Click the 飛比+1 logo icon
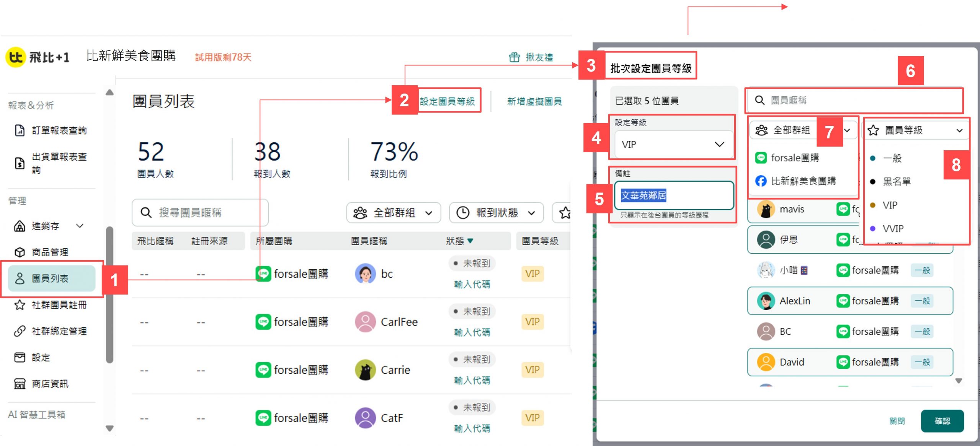 pos(16,57)
